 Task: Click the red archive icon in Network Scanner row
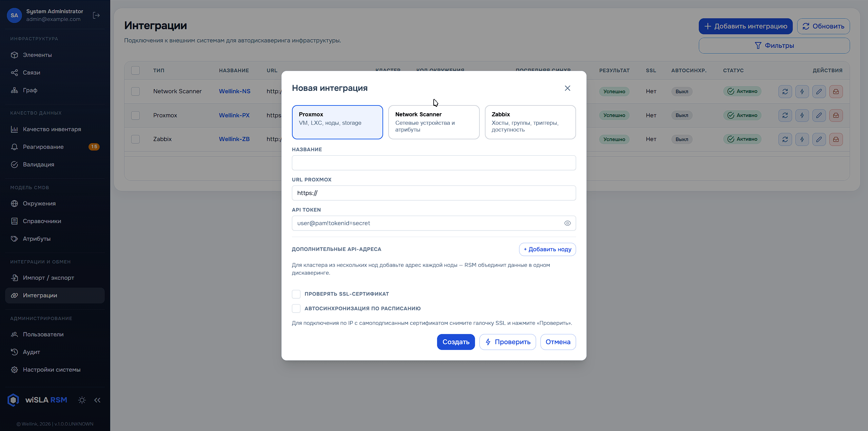[x=836, y=92]
